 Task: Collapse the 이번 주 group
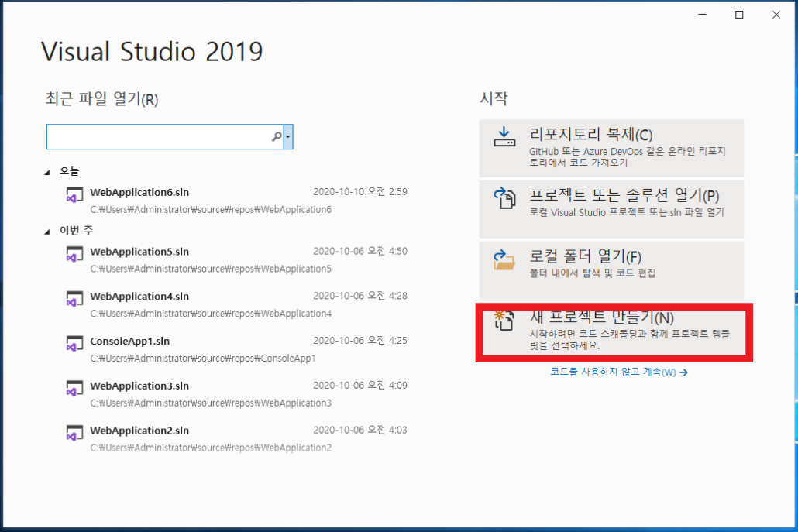(x=47, y=232)
